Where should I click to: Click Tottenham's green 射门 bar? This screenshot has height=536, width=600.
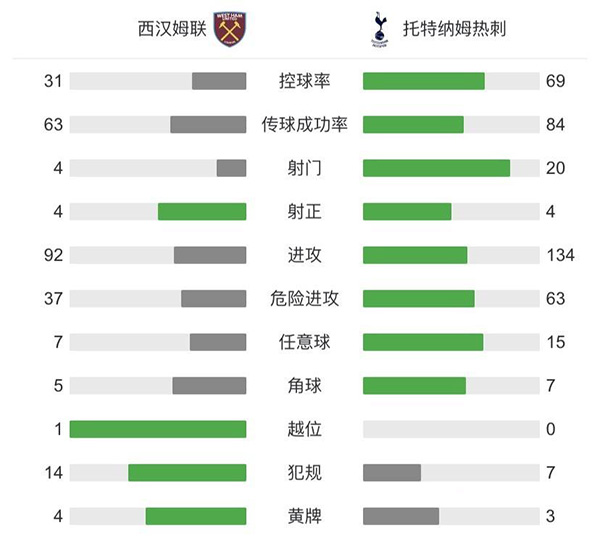pyautogui.click(x=436, y=168)
